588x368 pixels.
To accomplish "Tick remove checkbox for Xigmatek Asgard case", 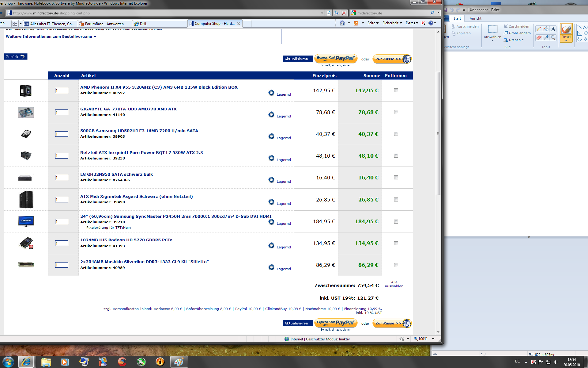I will 396,200.
